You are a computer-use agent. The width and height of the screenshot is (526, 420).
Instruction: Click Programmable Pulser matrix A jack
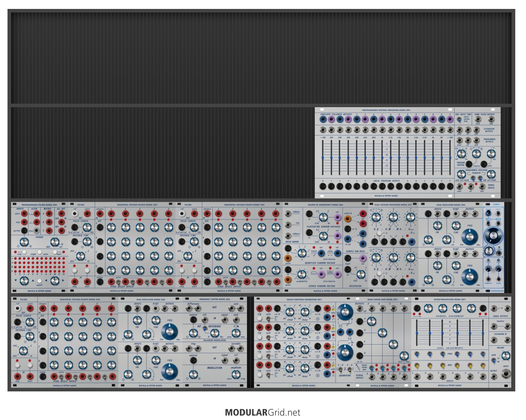pos(49,214)
